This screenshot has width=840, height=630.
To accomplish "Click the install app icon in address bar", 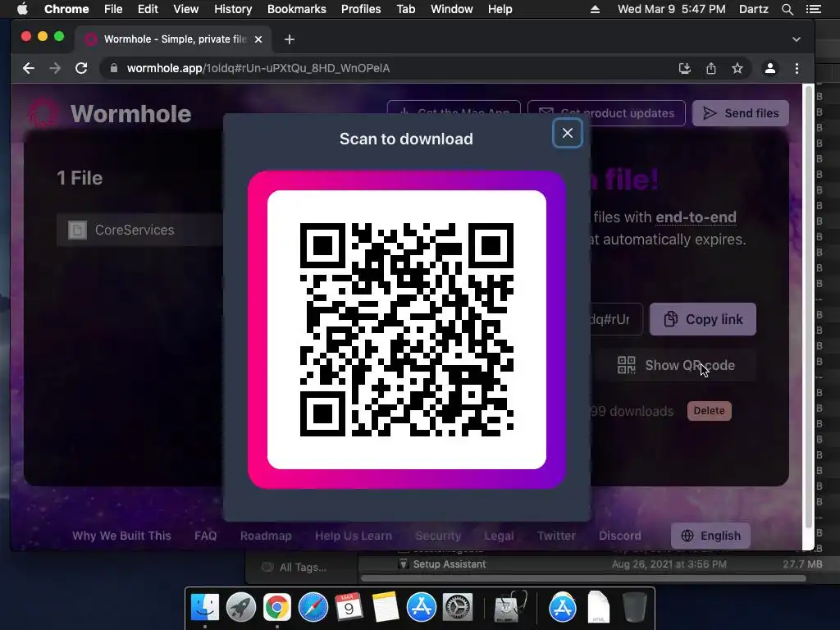I will pos(685,68).
